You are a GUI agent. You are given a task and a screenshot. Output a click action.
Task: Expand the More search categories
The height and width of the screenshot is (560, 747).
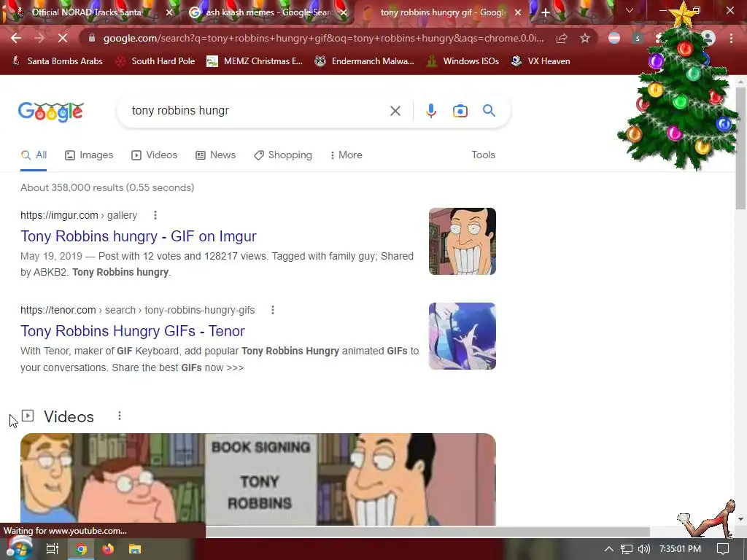[x=346, y=155]
